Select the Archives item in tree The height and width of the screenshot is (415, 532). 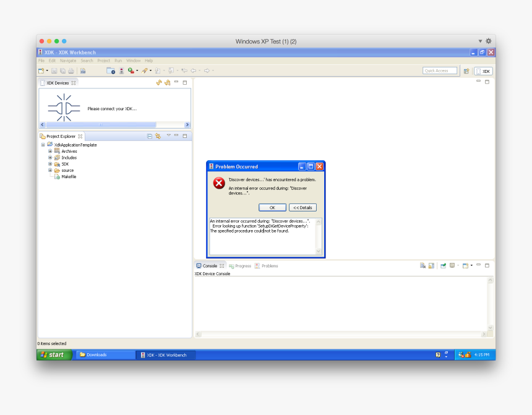[x=69, y=152]
